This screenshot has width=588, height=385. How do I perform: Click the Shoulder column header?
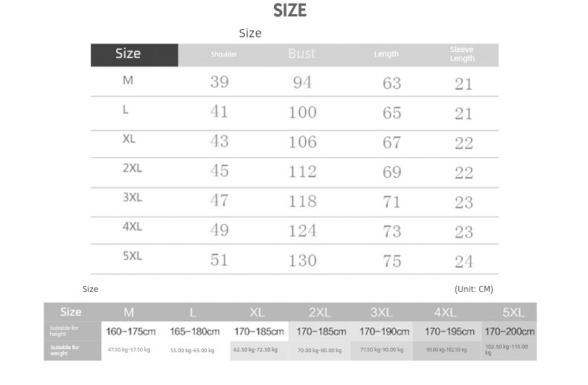click(x=224, y=54)
